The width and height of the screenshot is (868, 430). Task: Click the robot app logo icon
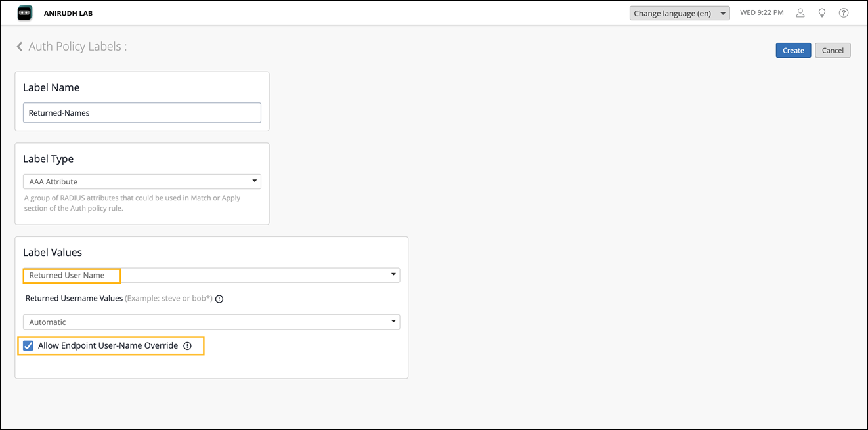25,13
